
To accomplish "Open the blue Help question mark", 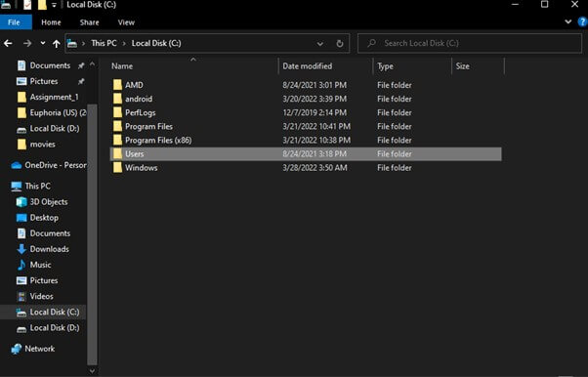I will click(x=583, y=21).
